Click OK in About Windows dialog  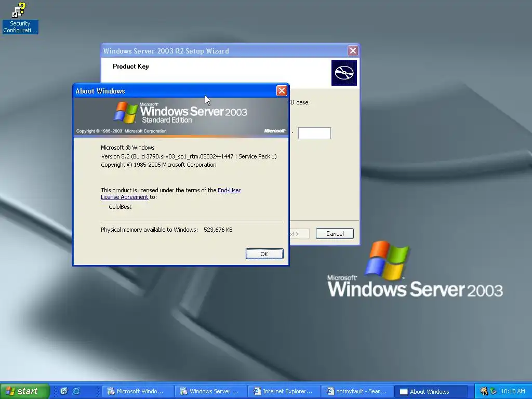coord(264,254)
